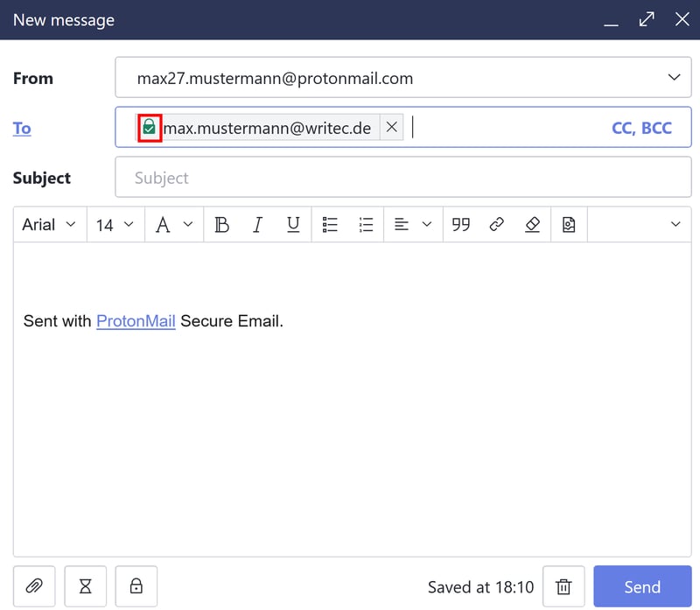Attach a file with paperclip icon
Screen dimensions: 700x610
point(34,586)
